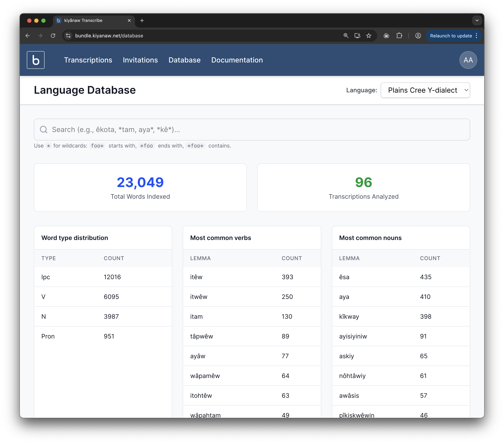Open the browser extensions puzzle icon

pyautogui.click(x=399, y=36)
